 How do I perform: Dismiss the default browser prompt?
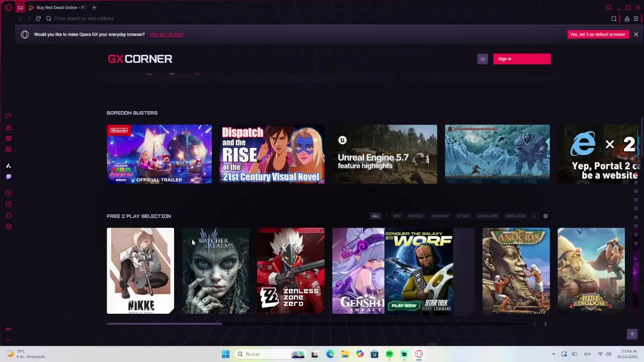point(636,34)
